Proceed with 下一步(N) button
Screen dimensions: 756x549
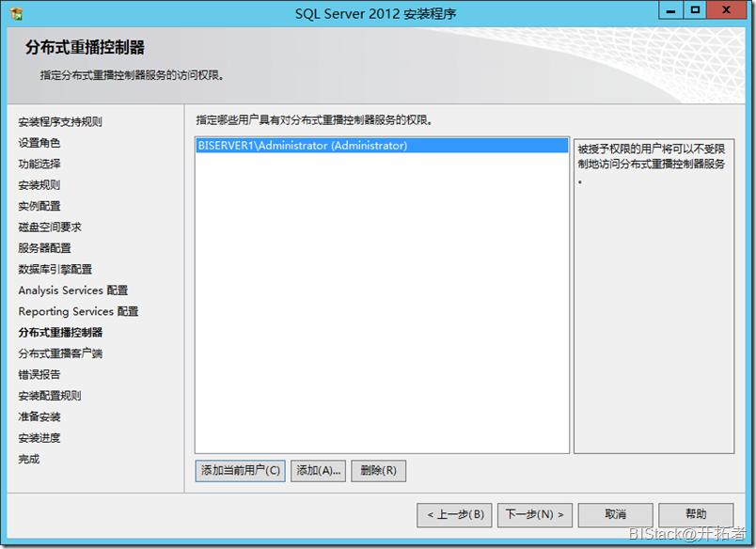535,515
